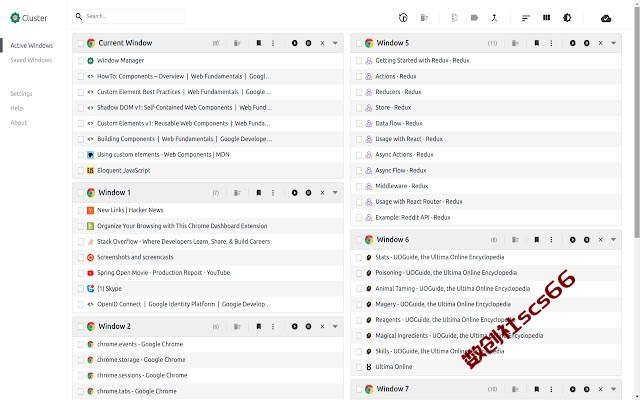This screenshot has height=400, width=640.
Task: Go to Active Windows in sidebar
Action: pos(31,45)
